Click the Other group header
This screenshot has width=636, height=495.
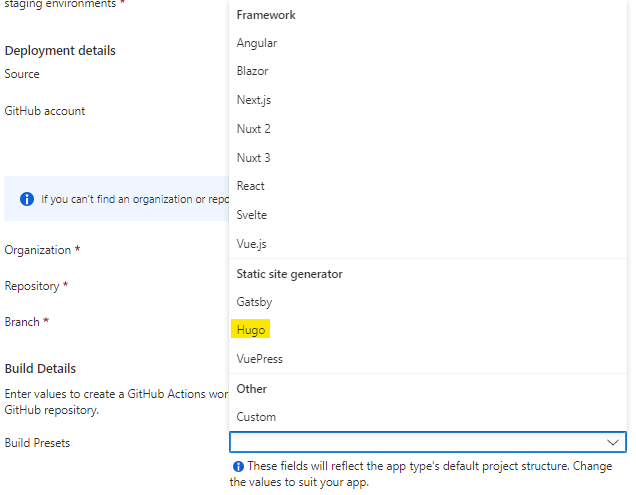[251, 389]
